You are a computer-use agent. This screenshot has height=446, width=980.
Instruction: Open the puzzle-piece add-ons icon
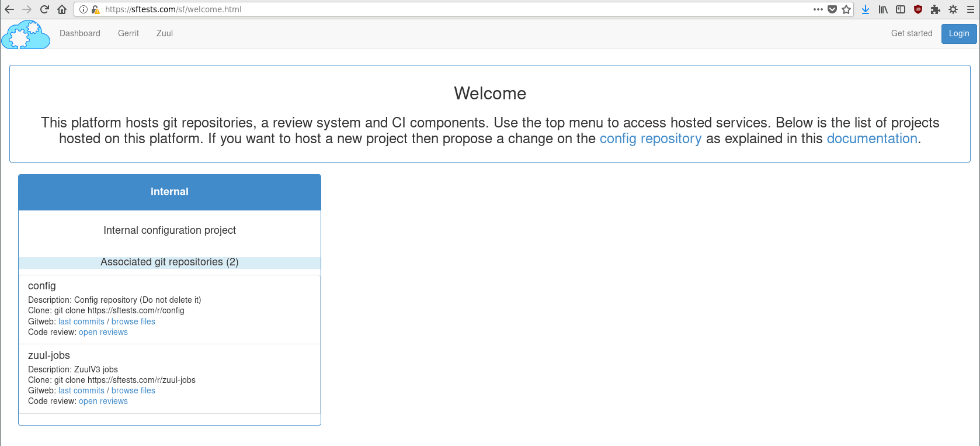[x=936, y=9]
